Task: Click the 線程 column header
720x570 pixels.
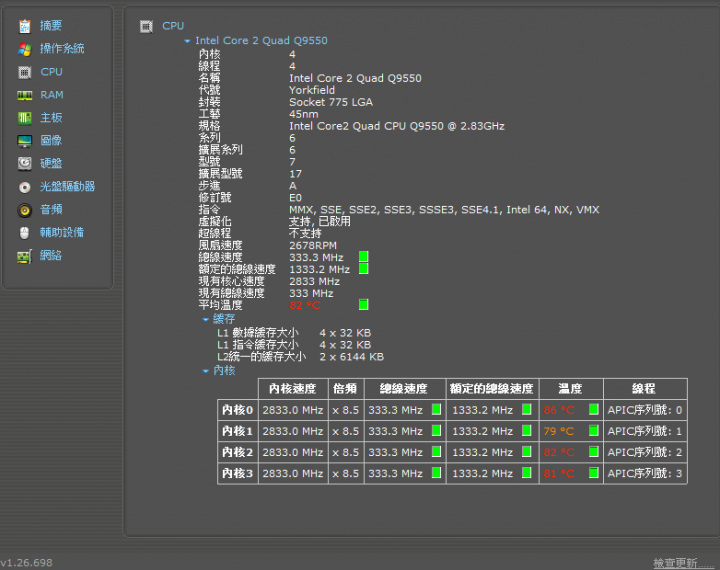Action: click(x=645, y=389)
